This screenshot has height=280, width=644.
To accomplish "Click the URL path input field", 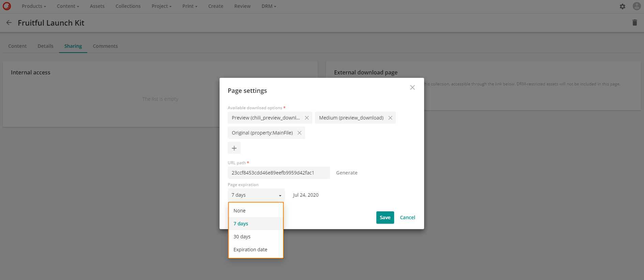I will 279,173.
